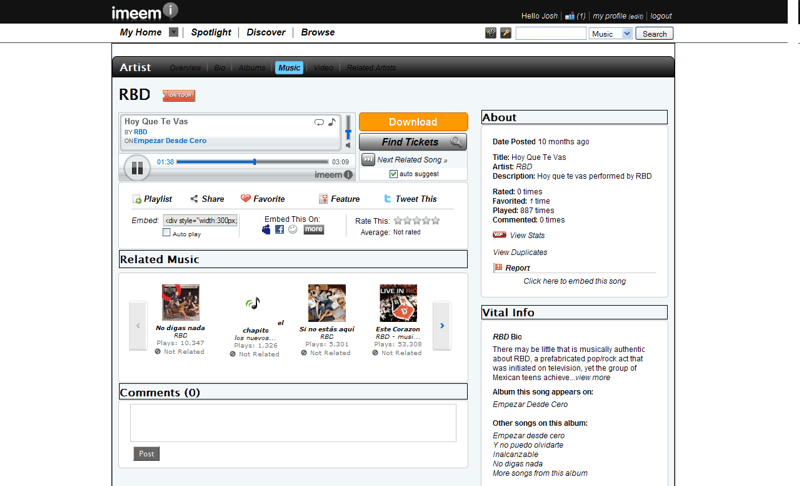Mark Si no estás aquí as Not Related

pyautogui.click(x=326, y=353)
